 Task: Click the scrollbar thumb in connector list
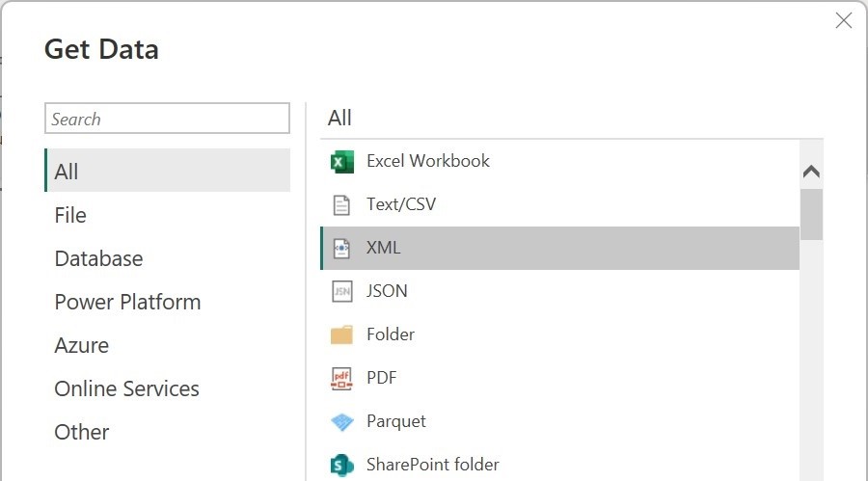click(811, 213)
